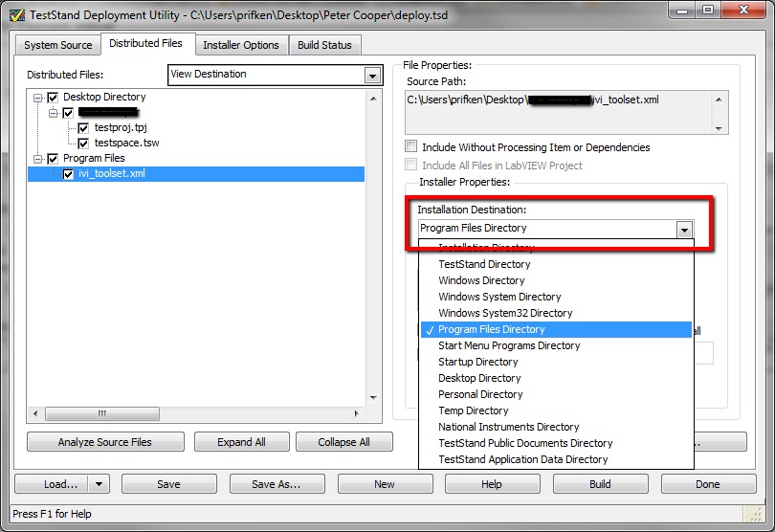Click the TestStand Deployment Utility title bar icon

coord(17,15)
